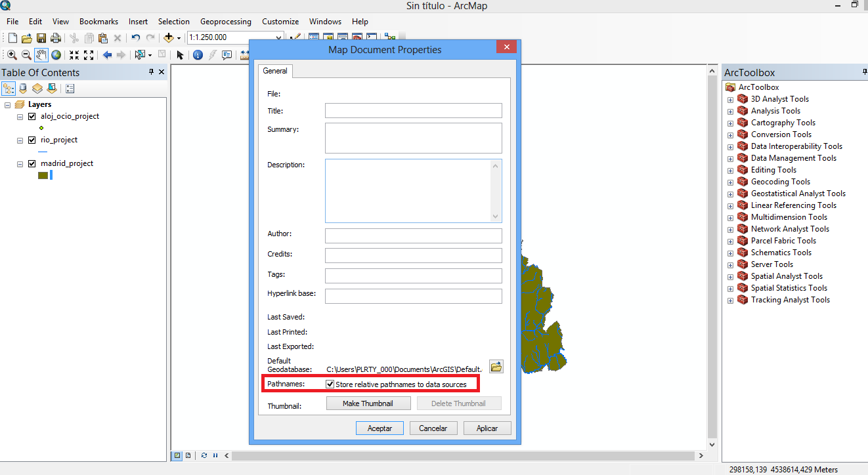This screenshot has height=475, width=868.
Task: Click into the Author text field
Action: click(x=414, y=236)
